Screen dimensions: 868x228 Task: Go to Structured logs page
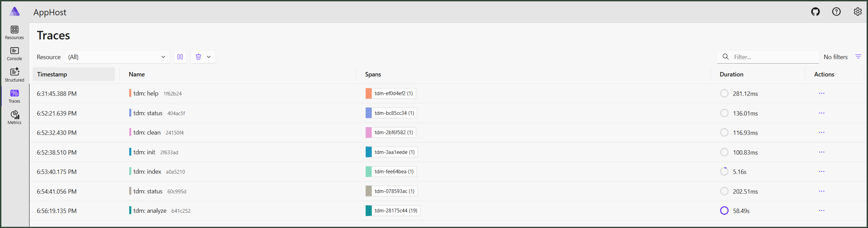click(x=14, y=75)
